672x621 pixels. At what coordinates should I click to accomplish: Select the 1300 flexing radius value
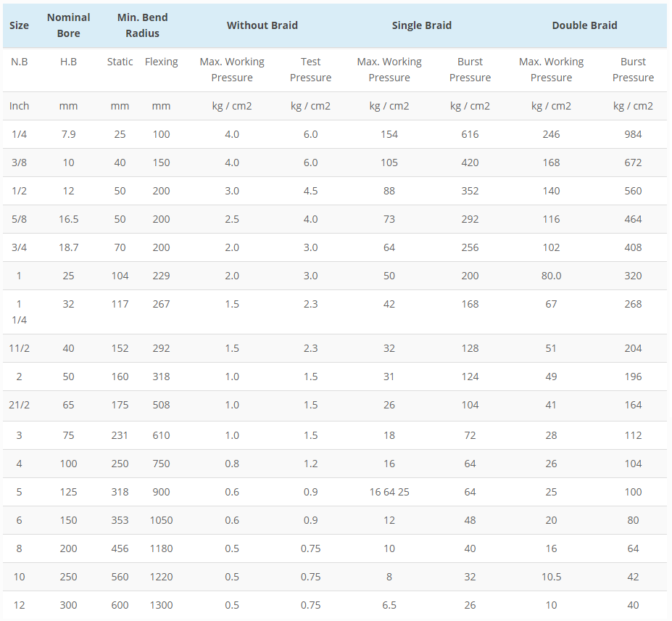point(161,605)
